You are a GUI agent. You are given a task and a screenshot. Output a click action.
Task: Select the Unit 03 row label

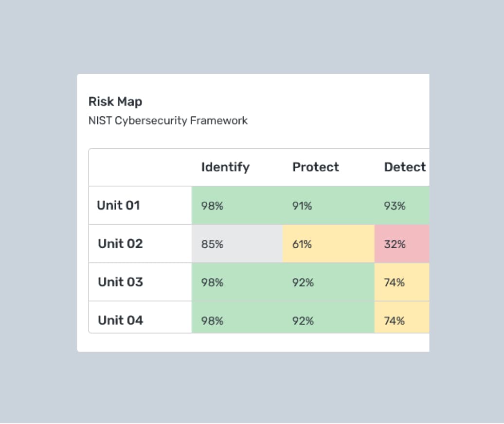tap(120, 282)
